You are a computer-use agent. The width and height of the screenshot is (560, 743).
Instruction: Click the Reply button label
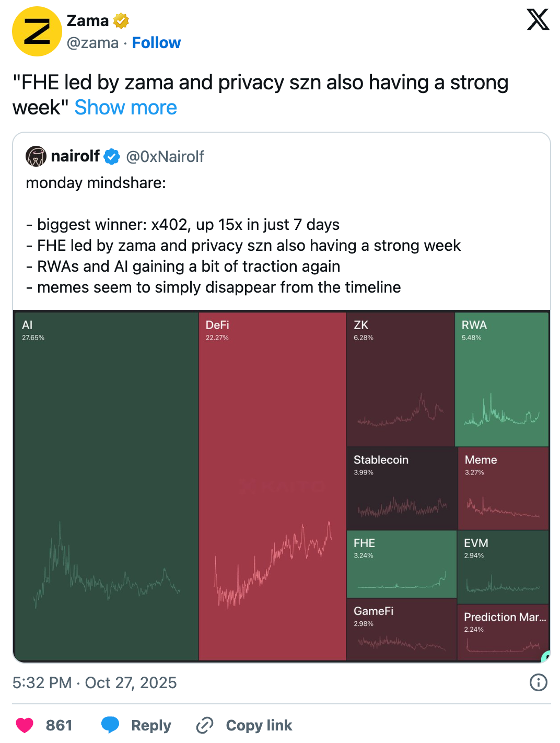151,725
